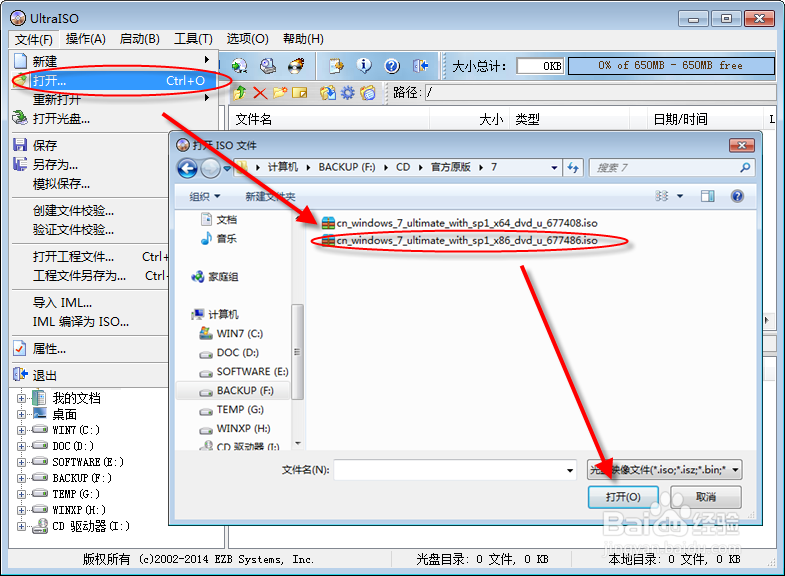Click the 文件名(N) input field
This screenshot has width=785, height=576.
[455, 470]
